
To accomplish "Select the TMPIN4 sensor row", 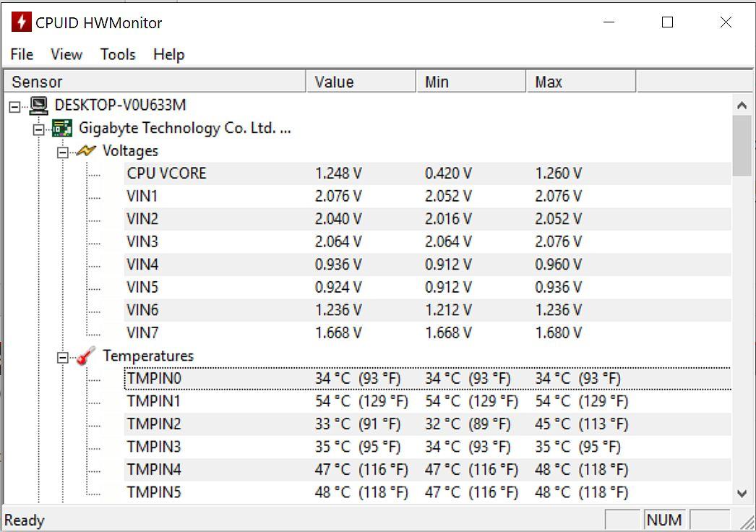I will pos(428,470).
